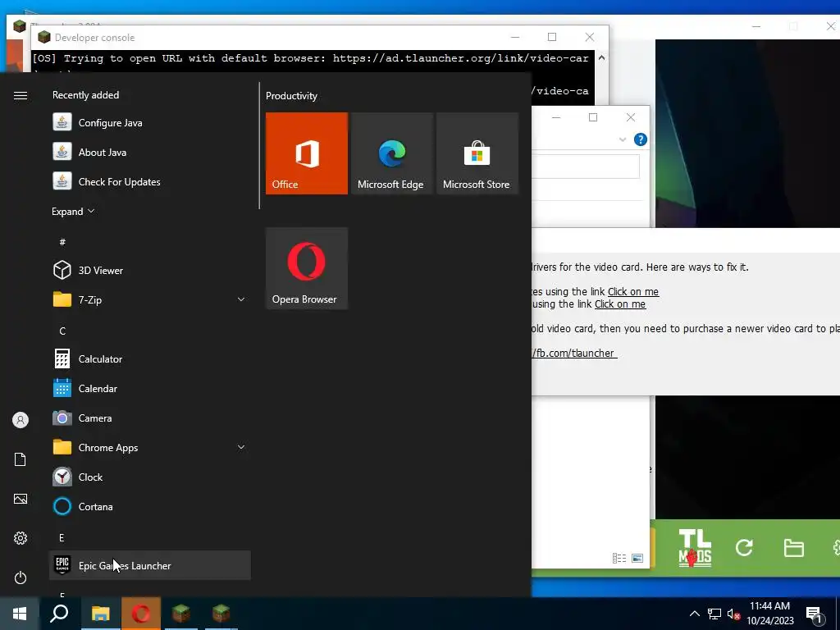
Task: Click second 'Click on me' link
Action: 620,304
